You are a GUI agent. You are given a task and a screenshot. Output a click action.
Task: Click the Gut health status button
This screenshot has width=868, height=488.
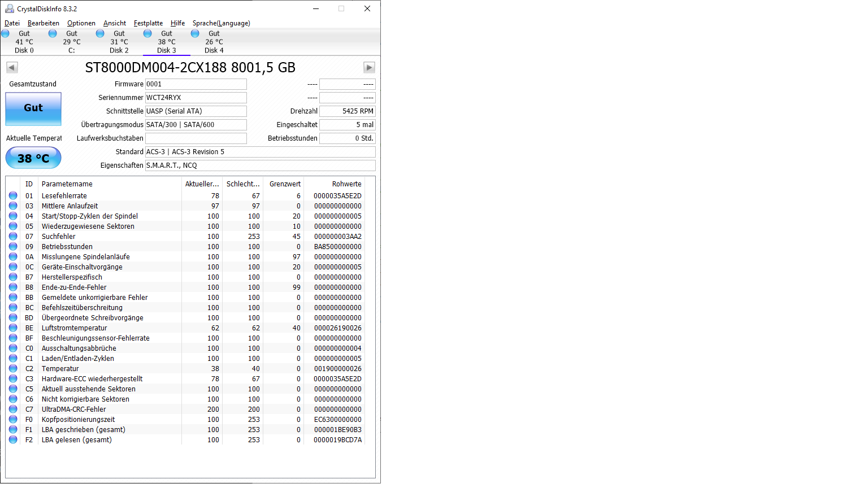click(33, 108)
